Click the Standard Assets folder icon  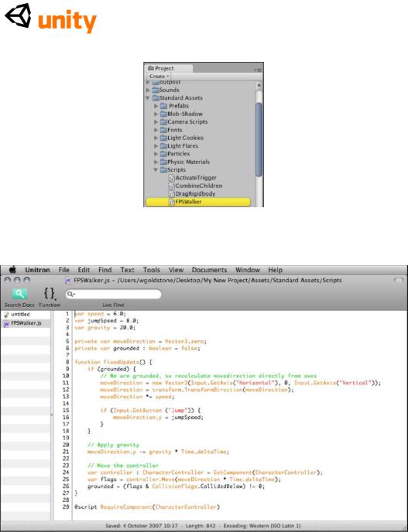(x=156, y=97)
